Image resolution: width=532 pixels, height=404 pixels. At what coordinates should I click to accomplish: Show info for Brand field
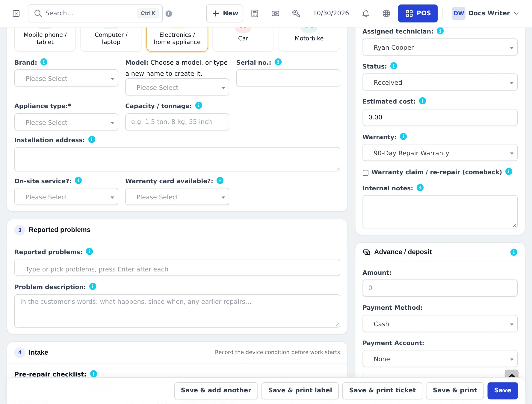[x=44, y=62]
